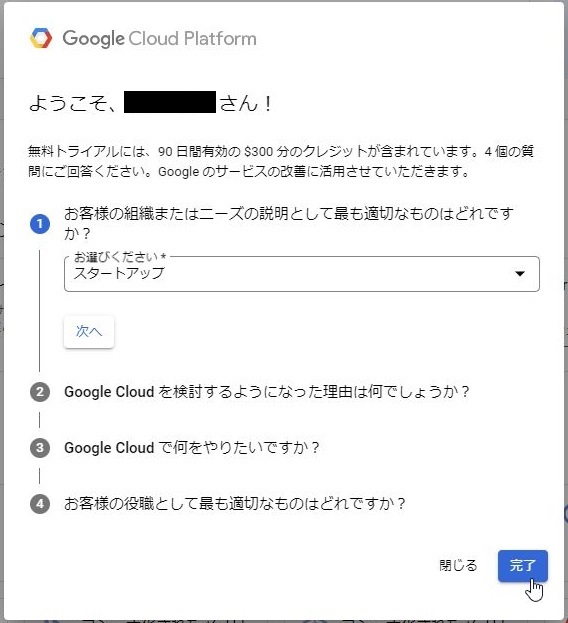568x623 pixels.
Task: Expand question 4 about お客様の役職
Action: pos(234,504)
